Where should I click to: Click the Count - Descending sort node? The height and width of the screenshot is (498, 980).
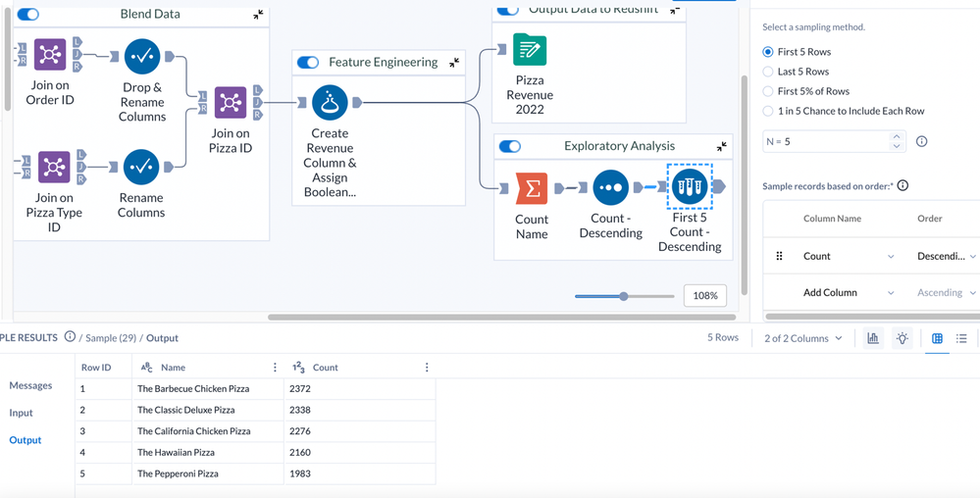[610, 187]
